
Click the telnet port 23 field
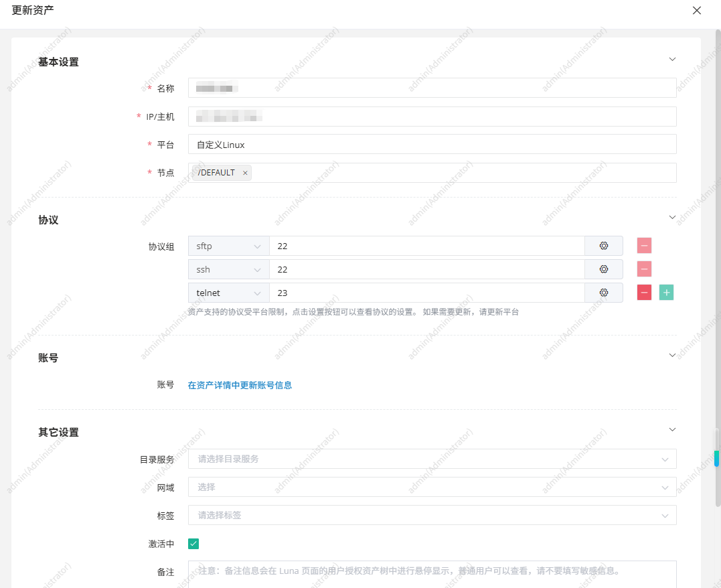click(426, 293)
